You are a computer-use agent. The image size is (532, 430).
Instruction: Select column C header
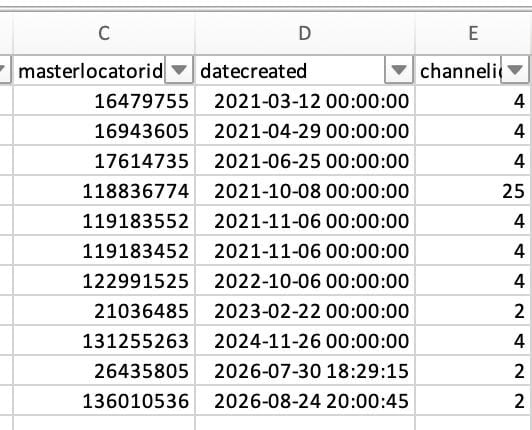(x=104, y=33)
